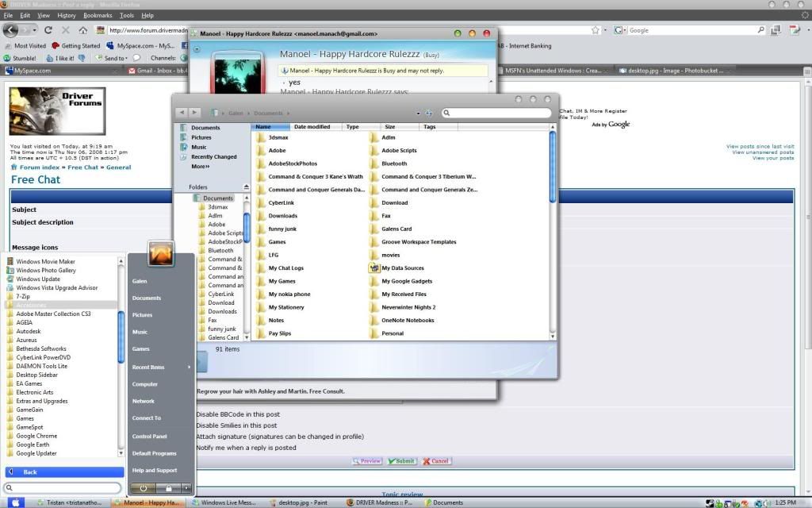
Task: Open Control Panel from Start menu
Action: (x=150, y=437)
